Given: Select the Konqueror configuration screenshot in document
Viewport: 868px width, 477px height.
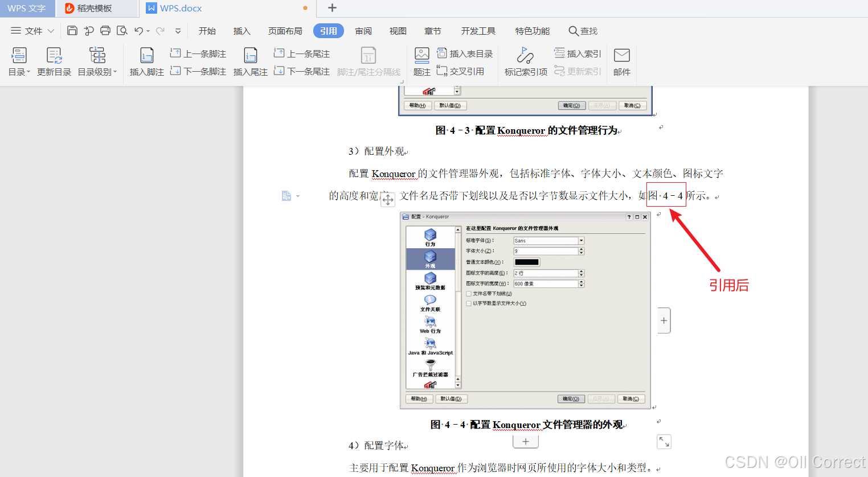Looking at the screenshot, I should tap(525, 311).
